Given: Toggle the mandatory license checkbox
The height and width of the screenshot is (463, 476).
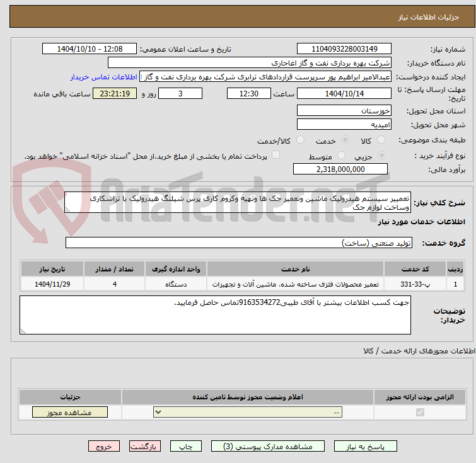Looking at the screenshot, I should tap(420, 413).
